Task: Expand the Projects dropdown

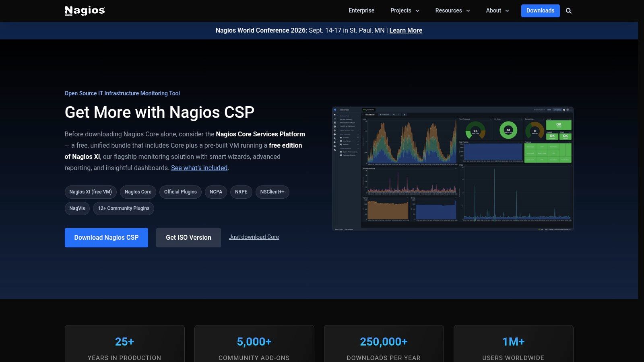Action: [405, 10]
